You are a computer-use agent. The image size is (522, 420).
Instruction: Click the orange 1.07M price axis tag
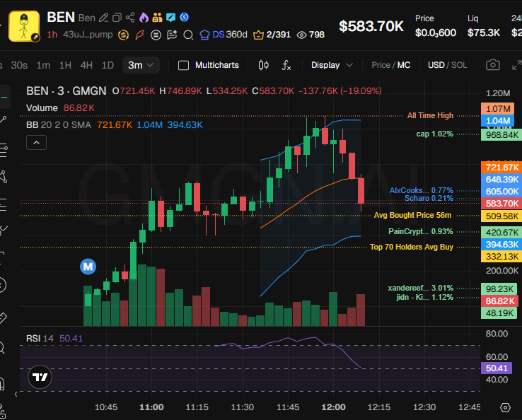497,109
